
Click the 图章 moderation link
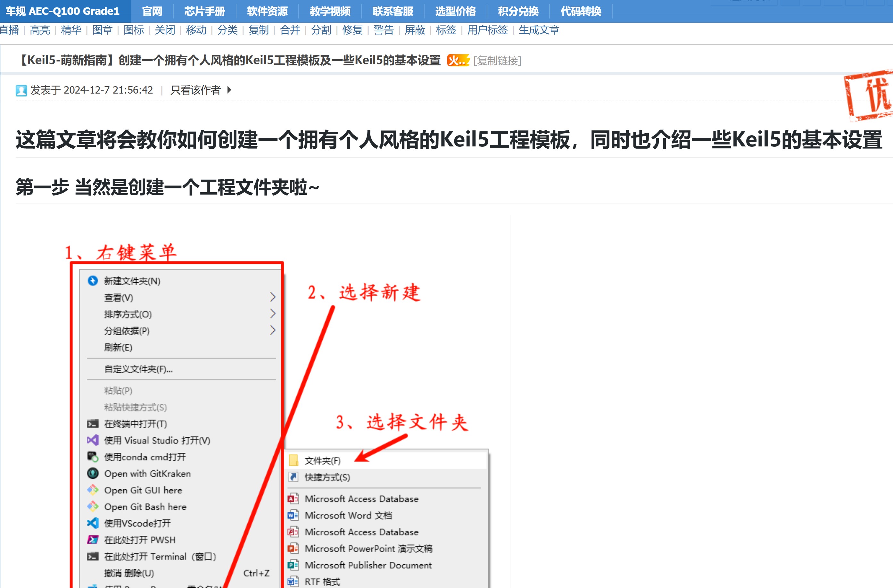point(103,30)
